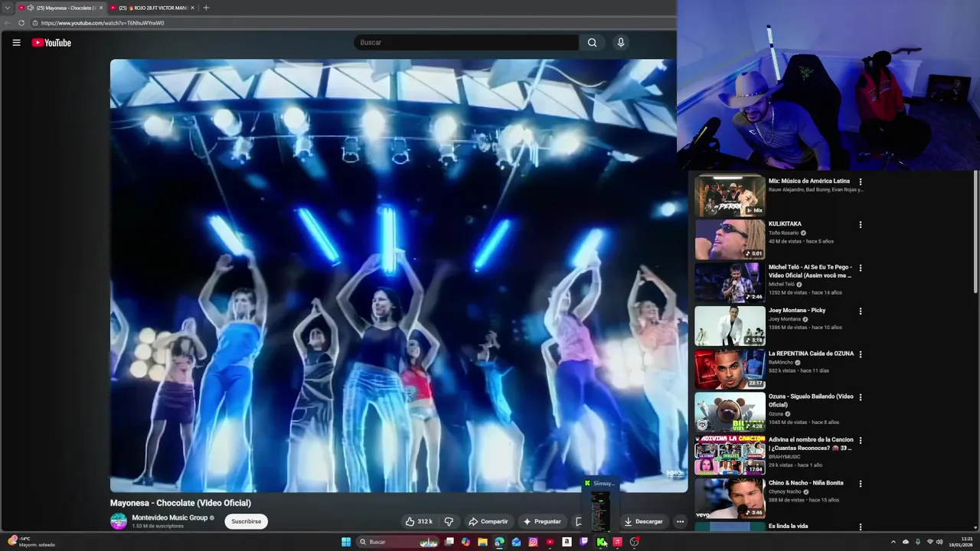Open options menu for Chino & Nacho video
Image resolution: width=980 pixels, height=551 pixels.
(x=861, y=484)
